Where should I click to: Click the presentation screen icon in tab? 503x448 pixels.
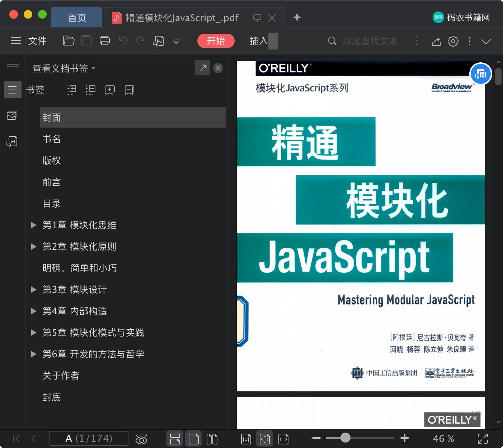[257, 18]
